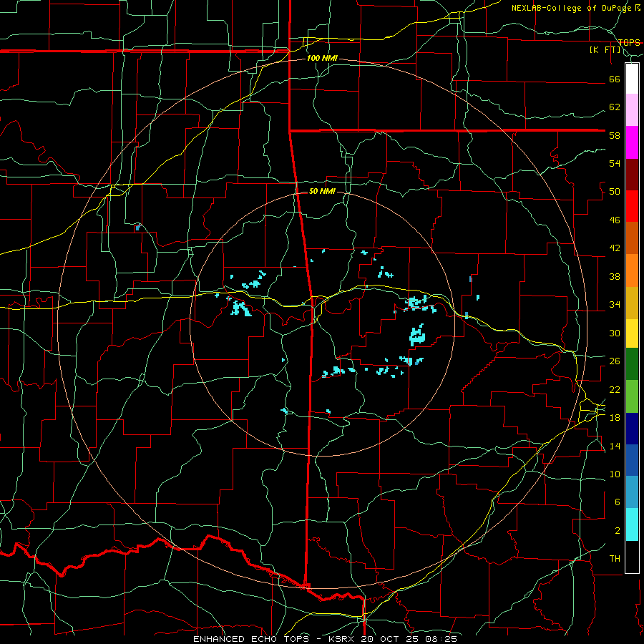Click legend value 42
The height and width of the screenshot is (644, 644).
tap(615, 248)
